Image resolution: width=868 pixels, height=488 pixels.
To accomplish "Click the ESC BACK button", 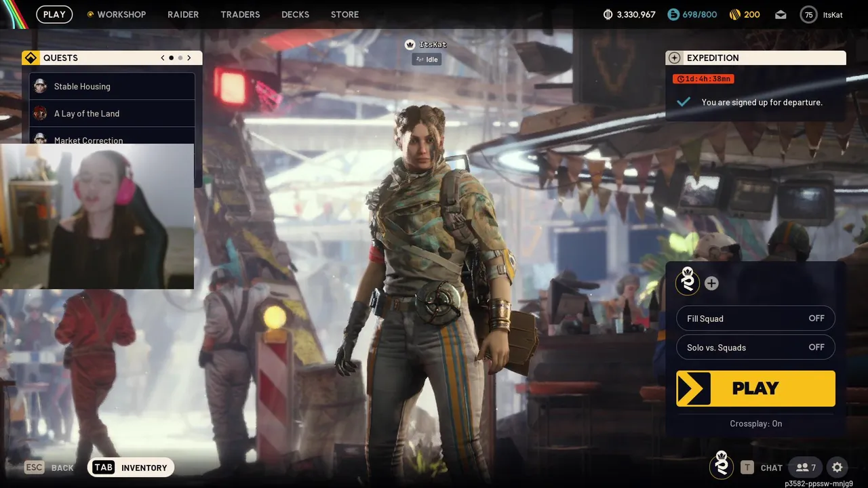I will pos(50,468).
